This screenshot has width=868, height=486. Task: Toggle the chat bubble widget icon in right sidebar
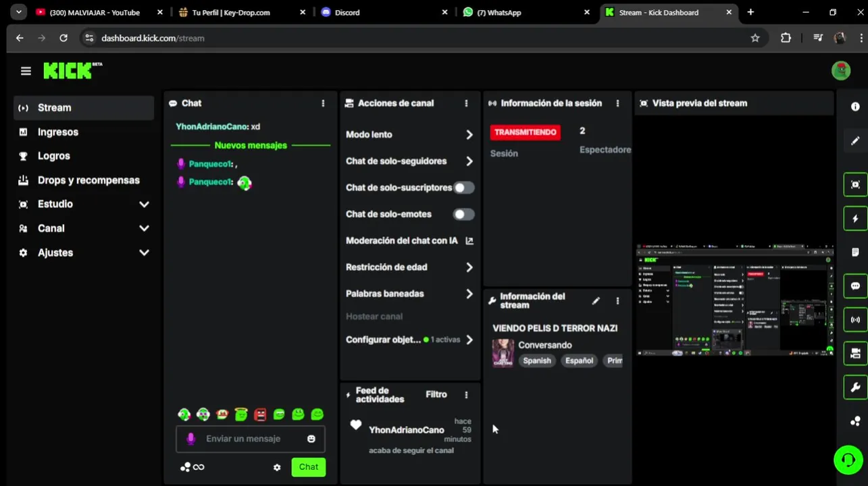[855, 286]
